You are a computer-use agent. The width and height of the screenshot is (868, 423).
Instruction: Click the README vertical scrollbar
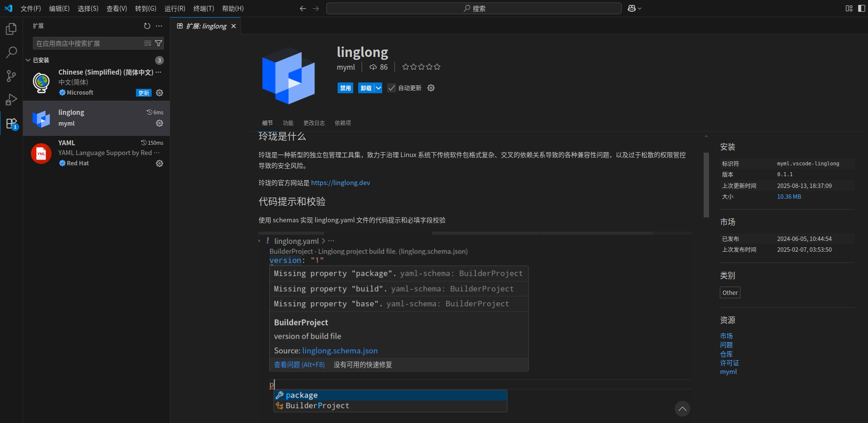706,185
